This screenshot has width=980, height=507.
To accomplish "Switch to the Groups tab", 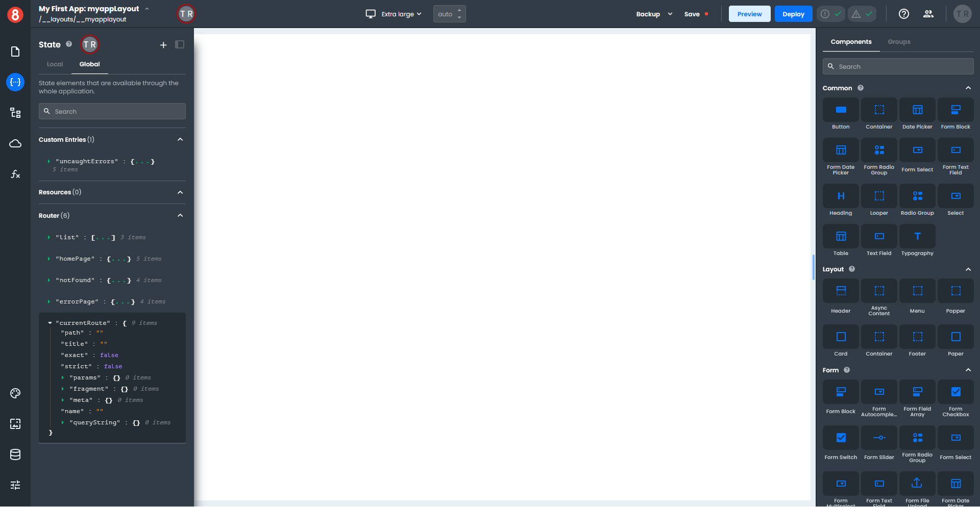I will [x=899, y=42].
